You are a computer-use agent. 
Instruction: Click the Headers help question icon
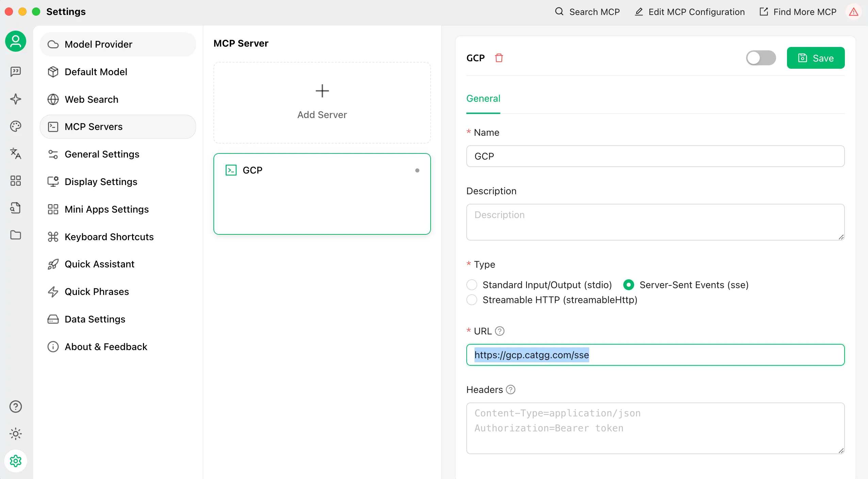click(x=511, y=390)
